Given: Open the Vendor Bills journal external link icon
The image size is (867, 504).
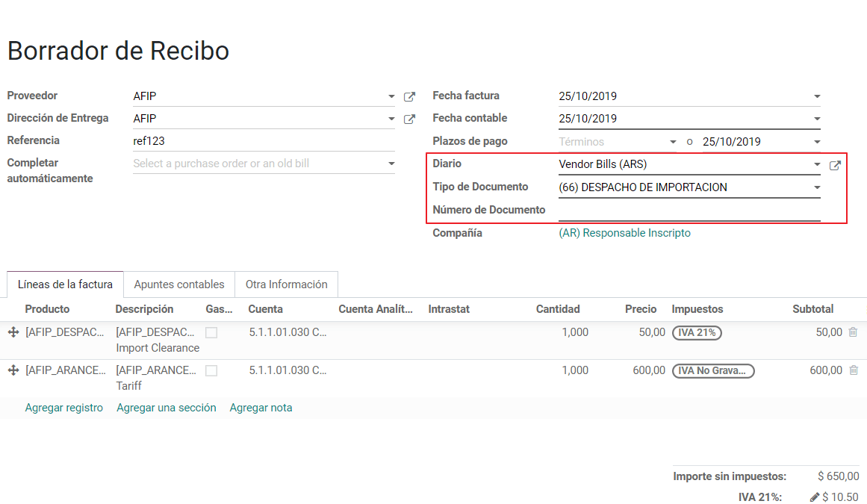Looking at the screenshot, I should [x=835, y=165].
